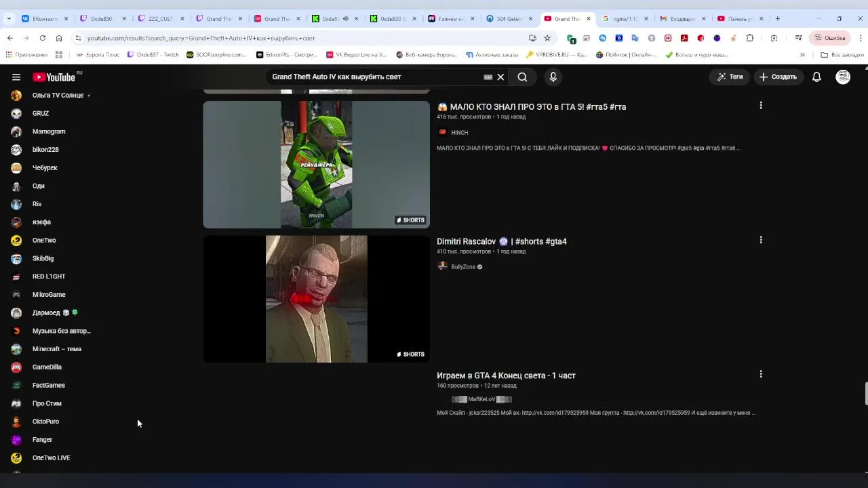Open Про Стим channel avatar
The image size is (868, 488).
pyautogui.click(x=16, y=403)
